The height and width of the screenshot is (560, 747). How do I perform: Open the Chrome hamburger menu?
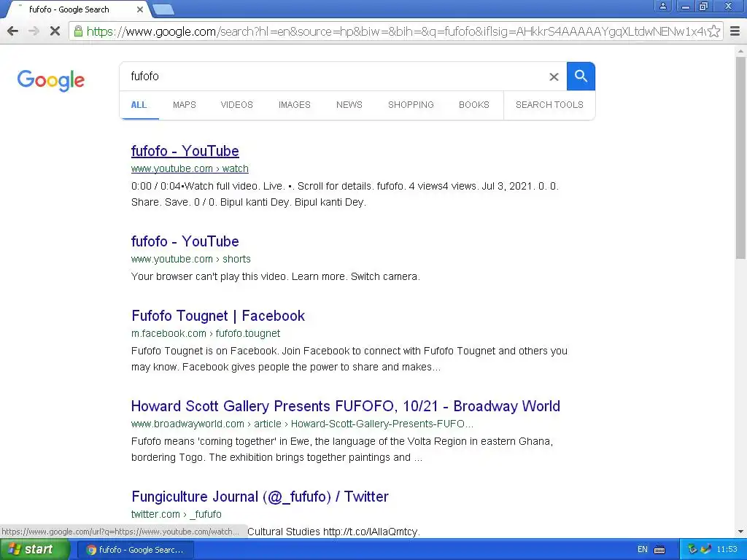click(x=735, y=31)
